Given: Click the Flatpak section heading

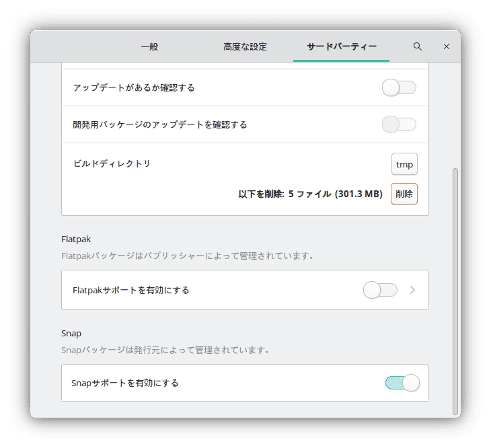Looking at the screenshot, I should point(76,239).
